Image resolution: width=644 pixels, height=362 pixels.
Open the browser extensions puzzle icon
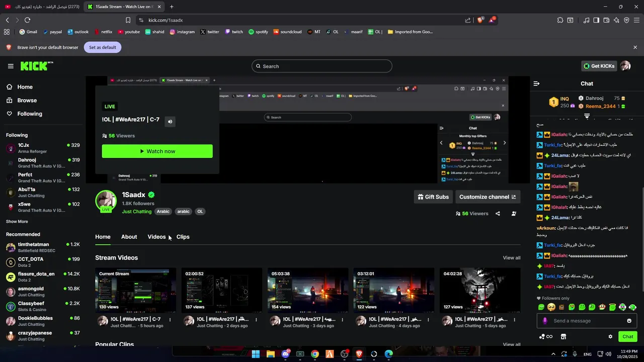pyautogui.click(x=560, y=20)
